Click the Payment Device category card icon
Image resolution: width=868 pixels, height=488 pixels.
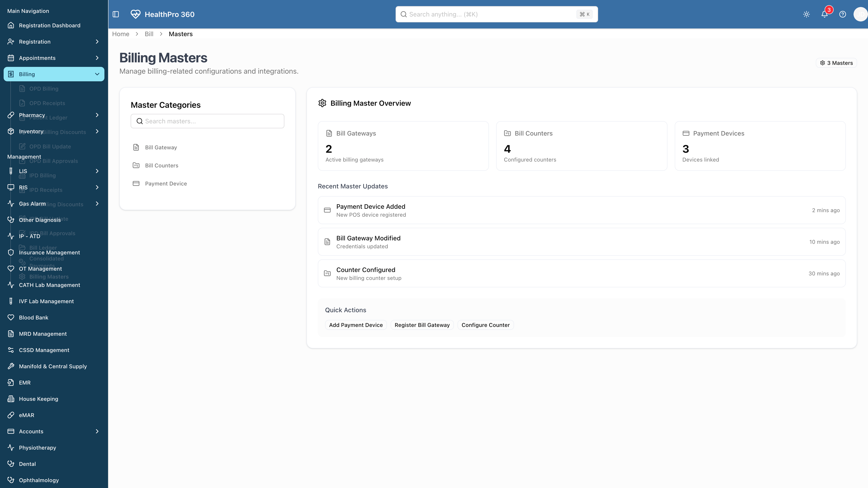point(136,183)
